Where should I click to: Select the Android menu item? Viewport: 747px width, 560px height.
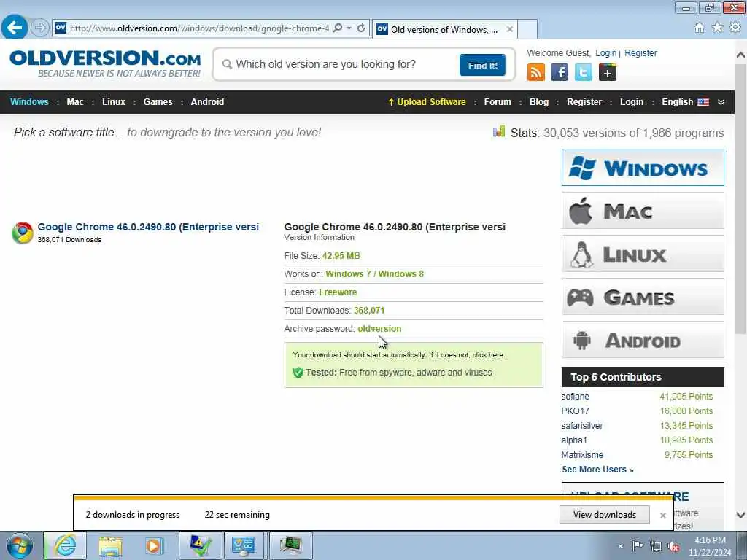click(207, 102)
